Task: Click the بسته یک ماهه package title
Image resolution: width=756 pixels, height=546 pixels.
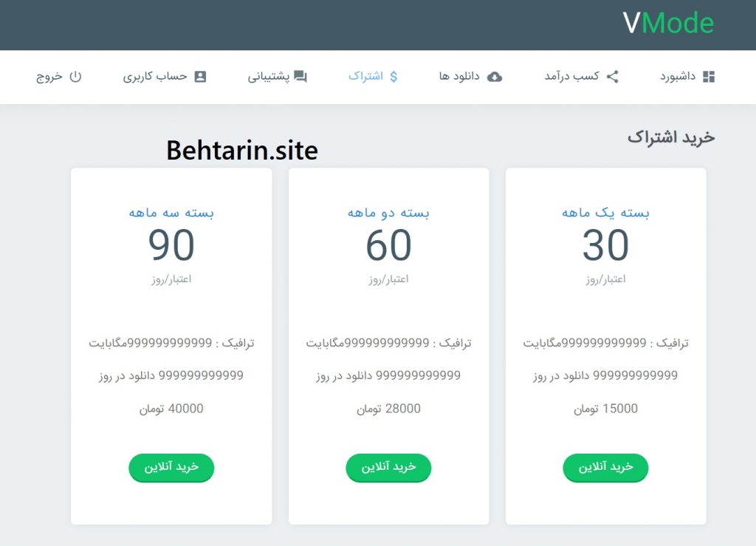Action: (605, 213)
